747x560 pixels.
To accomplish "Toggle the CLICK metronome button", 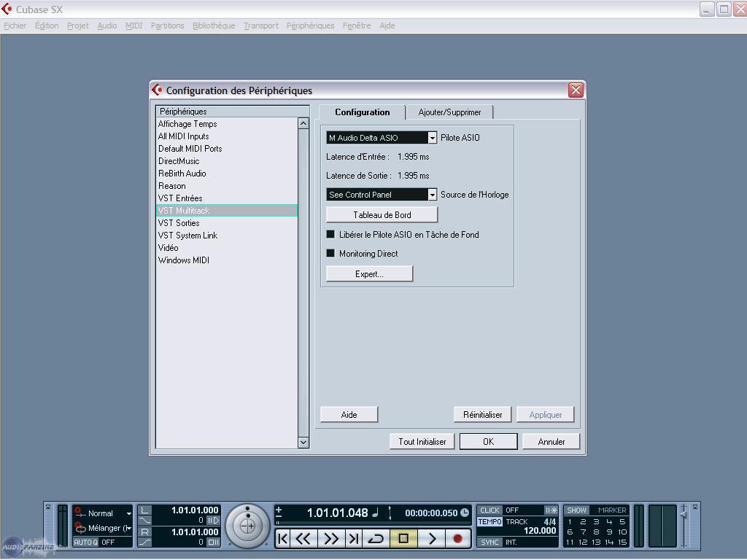I will click(489, 510).
